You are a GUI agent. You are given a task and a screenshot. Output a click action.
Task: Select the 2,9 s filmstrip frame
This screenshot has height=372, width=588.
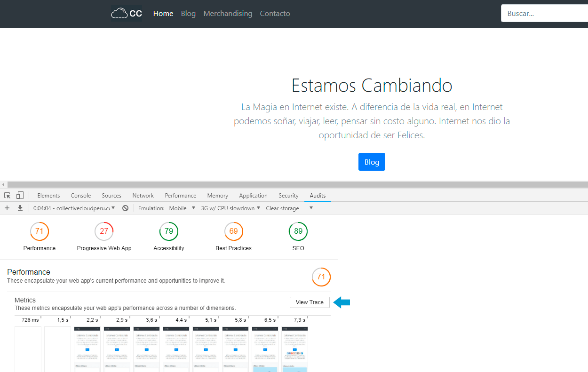point(117,349)
